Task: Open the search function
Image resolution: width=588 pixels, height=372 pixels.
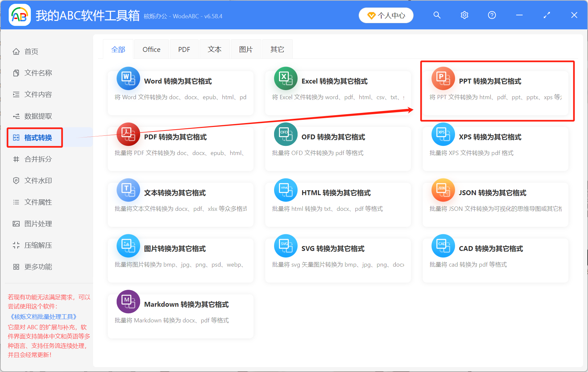Action: (437, 15)
